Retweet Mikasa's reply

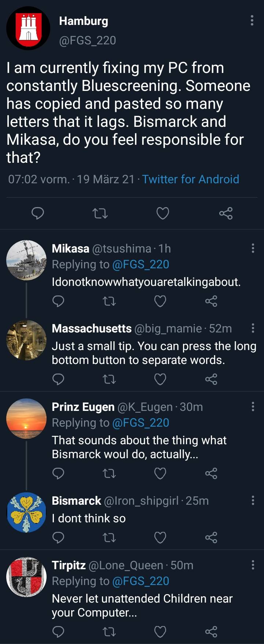click(x=109, y=301)
